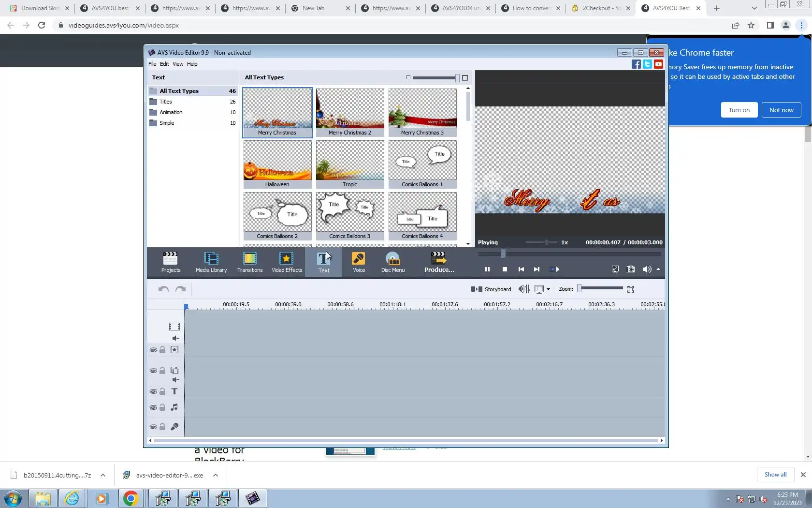Open the Help menu

click(x=192, y=64)
